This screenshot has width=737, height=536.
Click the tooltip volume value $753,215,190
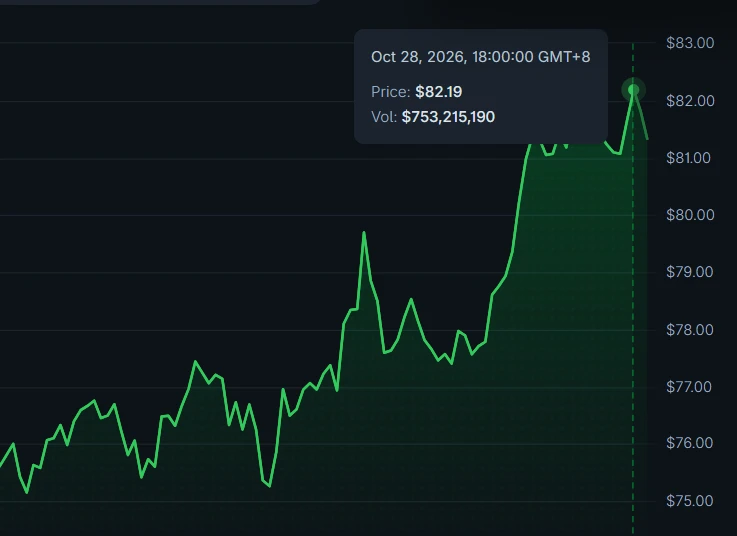click(x=448, y=117)
